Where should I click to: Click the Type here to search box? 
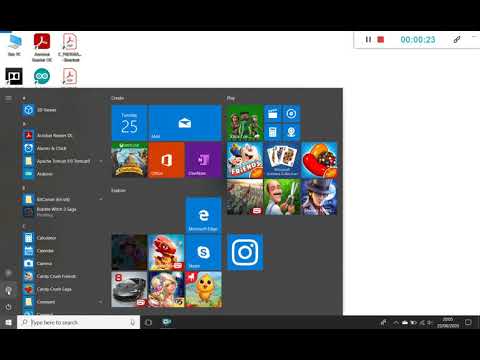[79, 322]
